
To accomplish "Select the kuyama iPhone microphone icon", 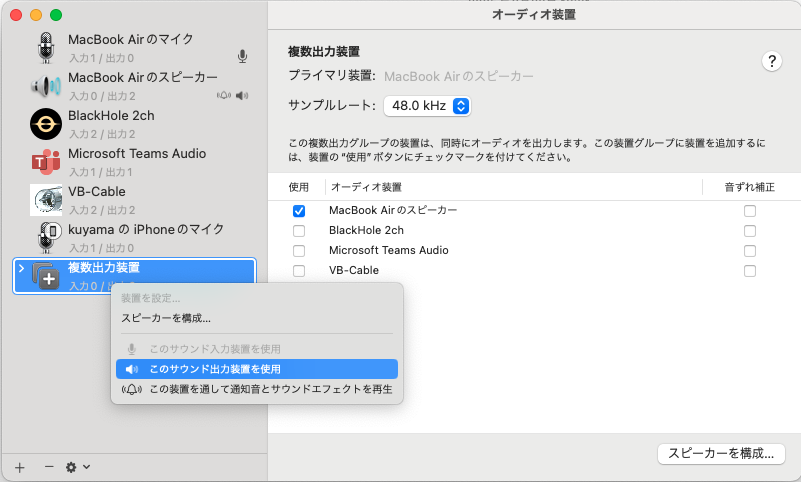I will (49, 237).
